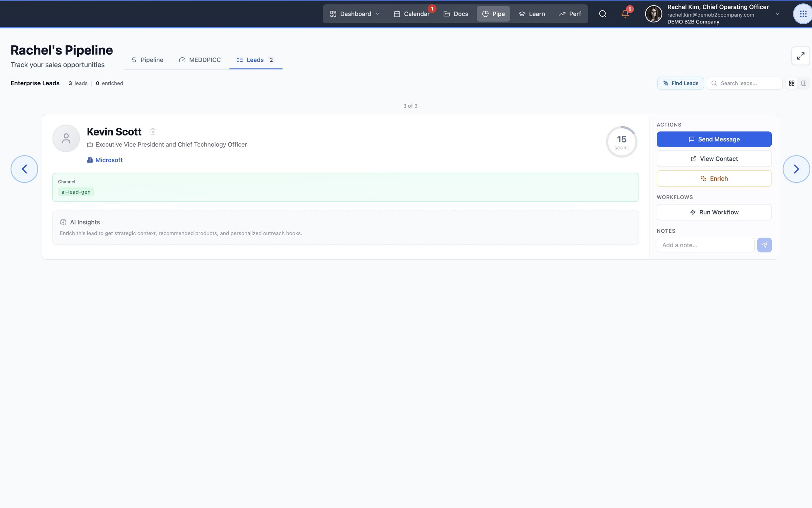
Task: Go to the next lead arrow
Action: coord(796,169)
